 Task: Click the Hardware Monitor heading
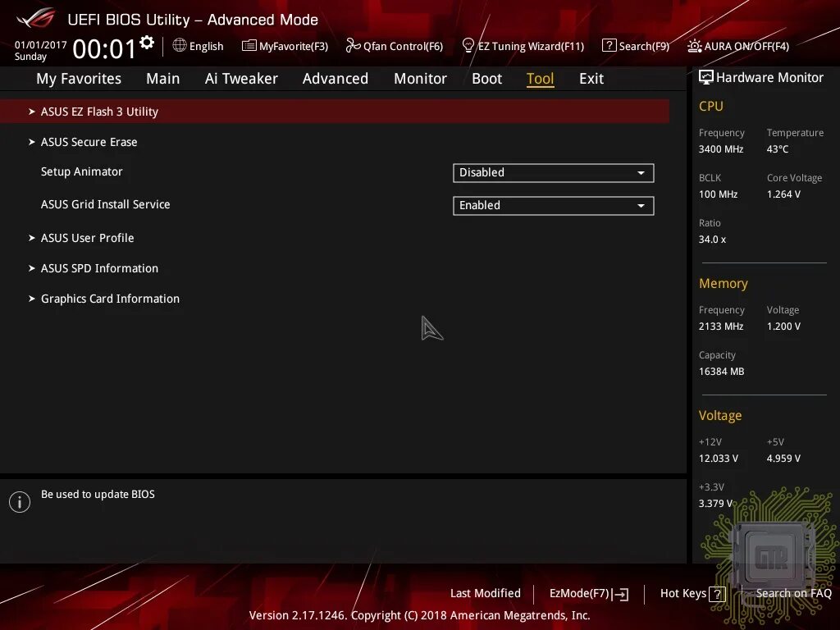769,78
